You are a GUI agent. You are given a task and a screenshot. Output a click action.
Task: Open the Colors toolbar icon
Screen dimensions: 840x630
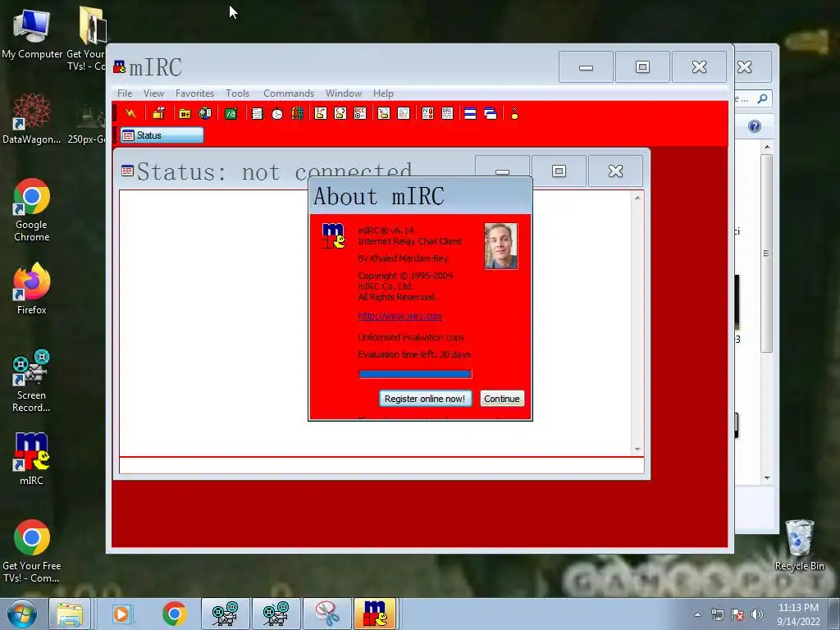[297, 113]
